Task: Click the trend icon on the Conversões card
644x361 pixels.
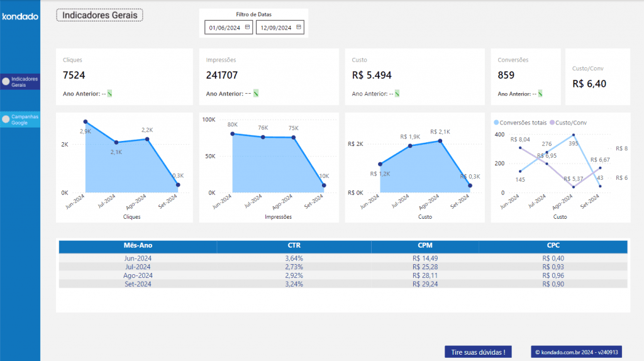Action: (541, 94)
